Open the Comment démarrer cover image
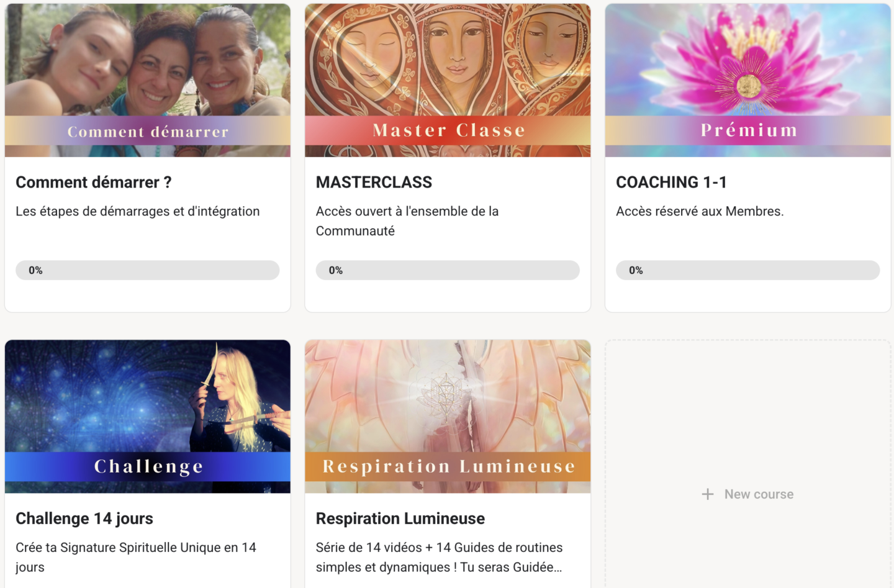Viewport: 894px width, 588px height. coord(148,80)
